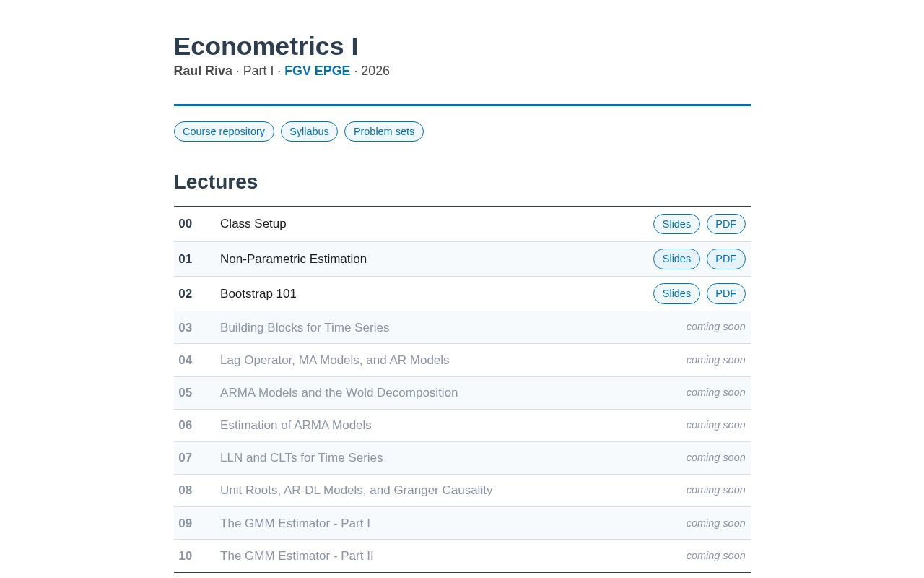
Task: Click lecture number 10
Action: pos(186,556)
